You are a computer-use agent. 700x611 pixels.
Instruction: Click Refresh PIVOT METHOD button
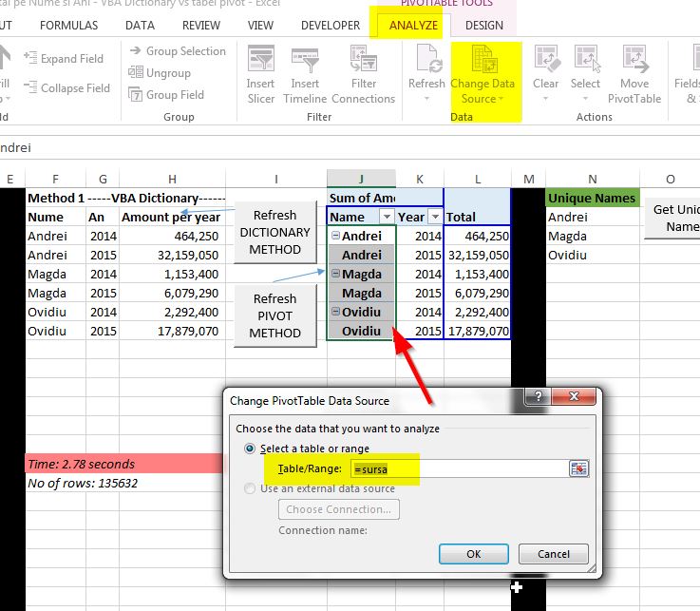click(275, 315)
